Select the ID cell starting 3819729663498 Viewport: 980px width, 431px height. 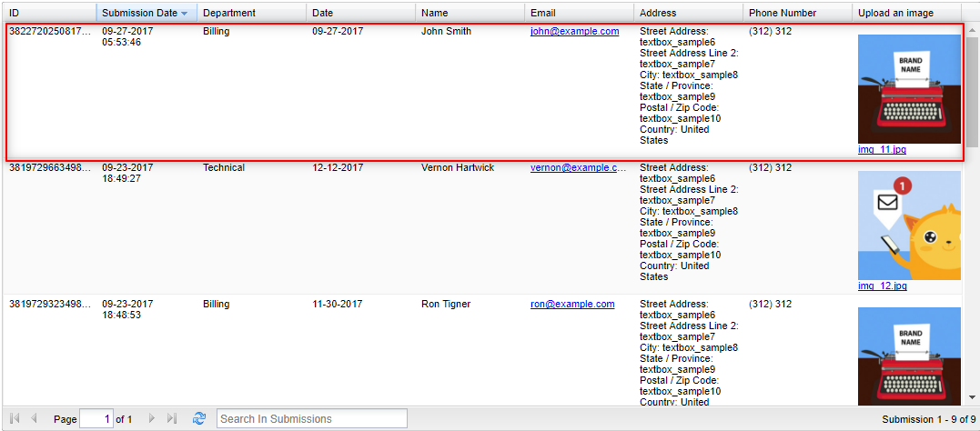(49, 167)
